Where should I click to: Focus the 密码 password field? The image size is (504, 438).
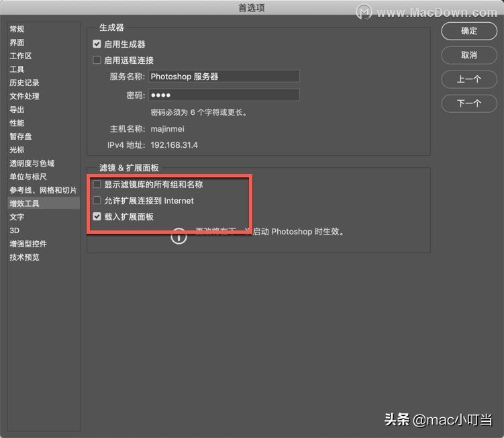point(224,95)
